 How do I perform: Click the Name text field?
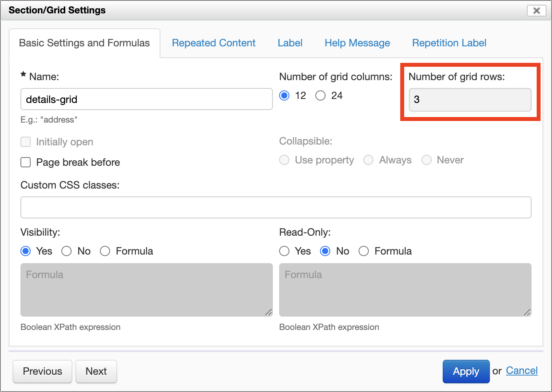pyautogui.click(x=146, y=99)
